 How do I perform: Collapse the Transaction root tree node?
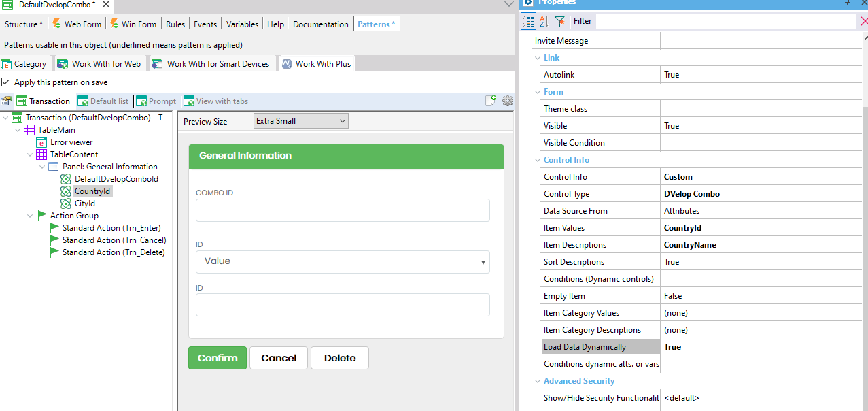(x=6, y=118)
